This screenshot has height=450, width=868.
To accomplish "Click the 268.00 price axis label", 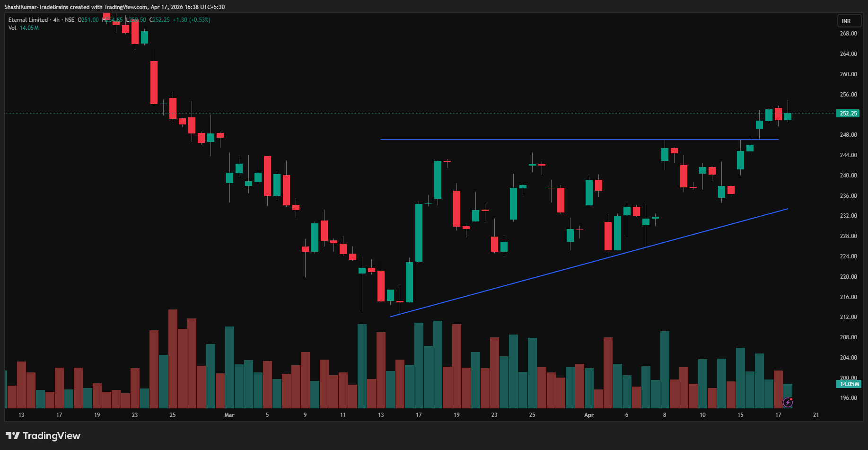I will [x=848, y=34].
